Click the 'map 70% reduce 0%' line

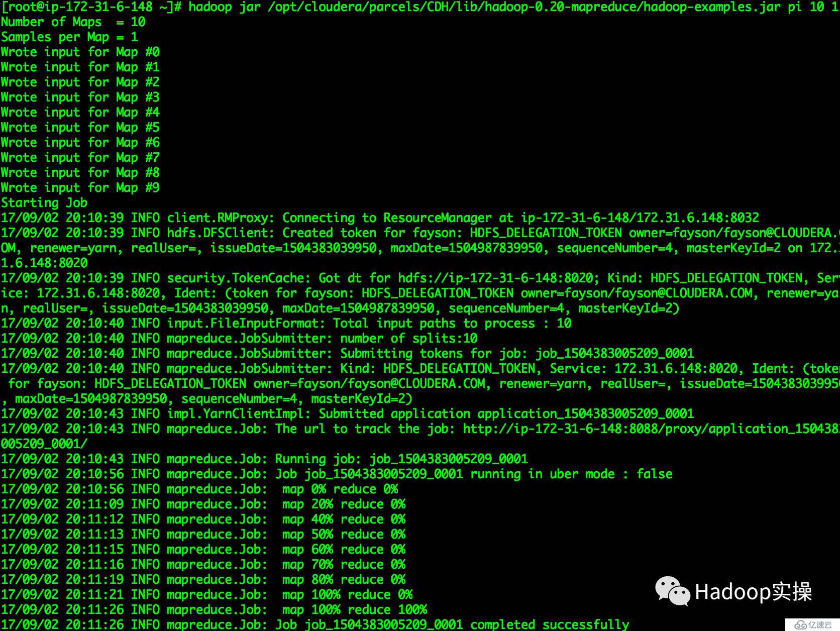click(203, 565)
